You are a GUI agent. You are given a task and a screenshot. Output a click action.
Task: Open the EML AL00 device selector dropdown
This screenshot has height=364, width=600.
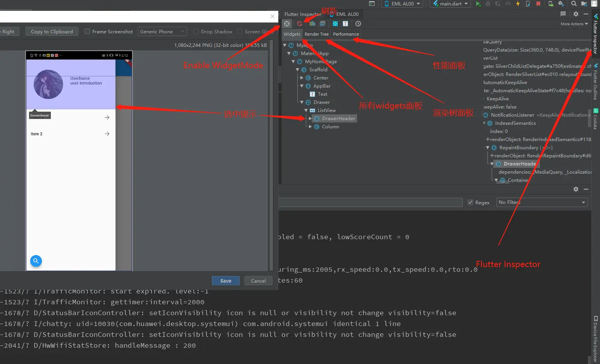[402, 4]
